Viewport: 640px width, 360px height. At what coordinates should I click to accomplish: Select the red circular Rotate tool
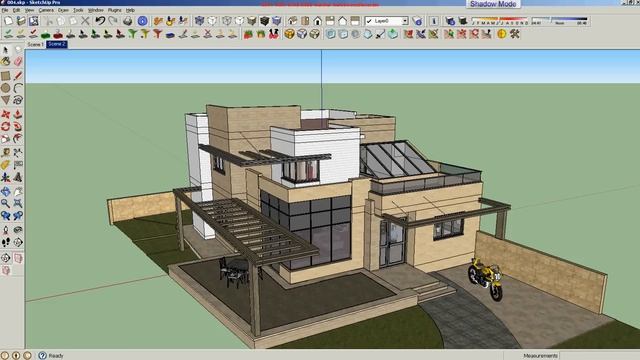point(6,127)
